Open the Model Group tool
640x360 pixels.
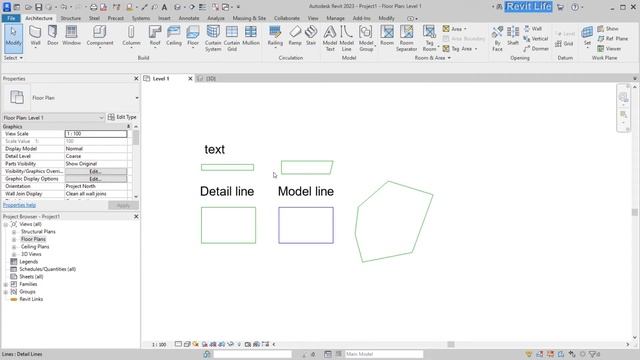(x=366, y=38)
